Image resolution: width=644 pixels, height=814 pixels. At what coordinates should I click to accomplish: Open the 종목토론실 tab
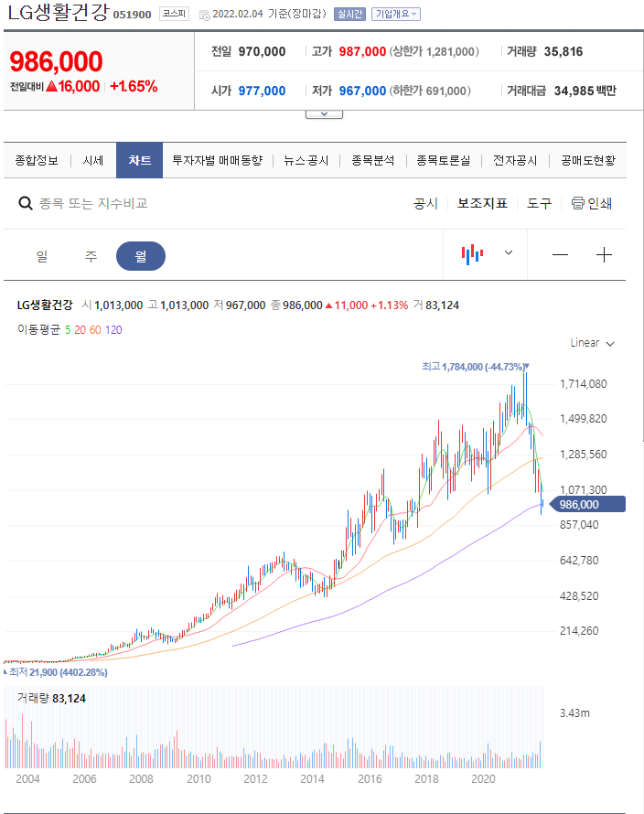444,160
